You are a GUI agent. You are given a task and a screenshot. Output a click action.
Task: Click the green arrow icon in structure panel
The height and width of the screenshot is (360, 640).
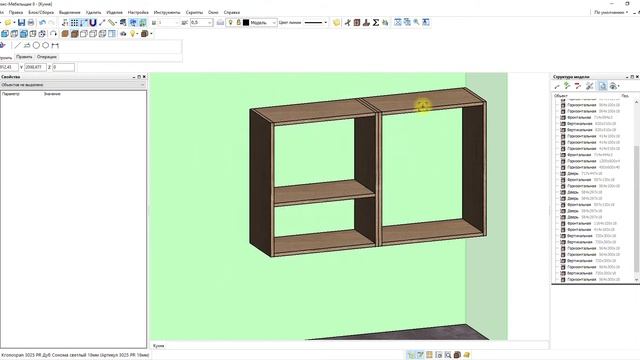[567, 86]
